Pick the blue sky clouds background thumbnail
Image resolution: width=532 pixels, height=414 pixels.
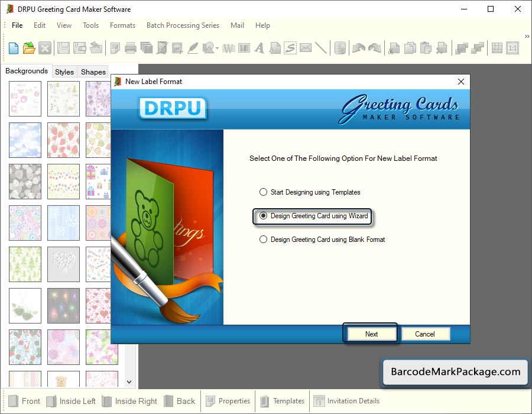click(25, 140)
